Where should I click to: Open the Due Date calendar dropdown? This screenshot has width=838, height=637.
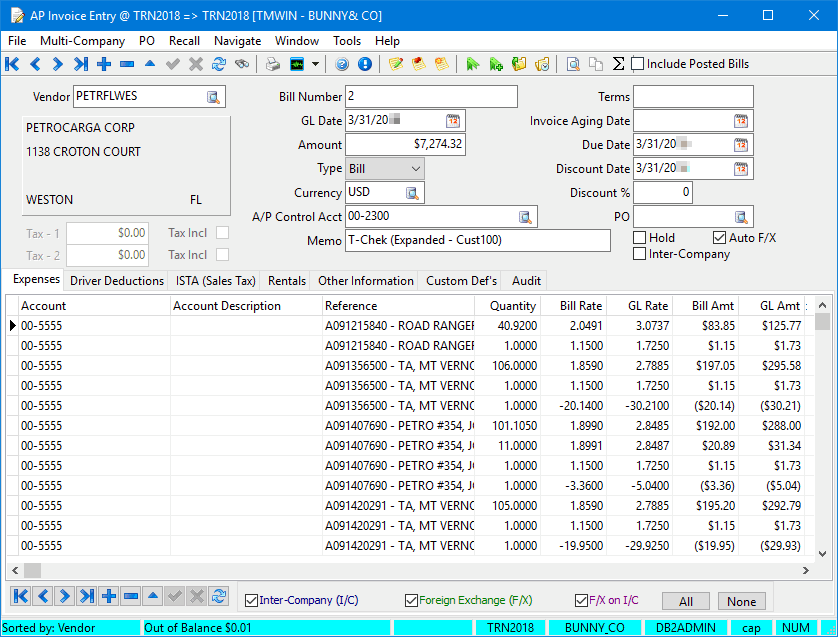click(741, 145)
